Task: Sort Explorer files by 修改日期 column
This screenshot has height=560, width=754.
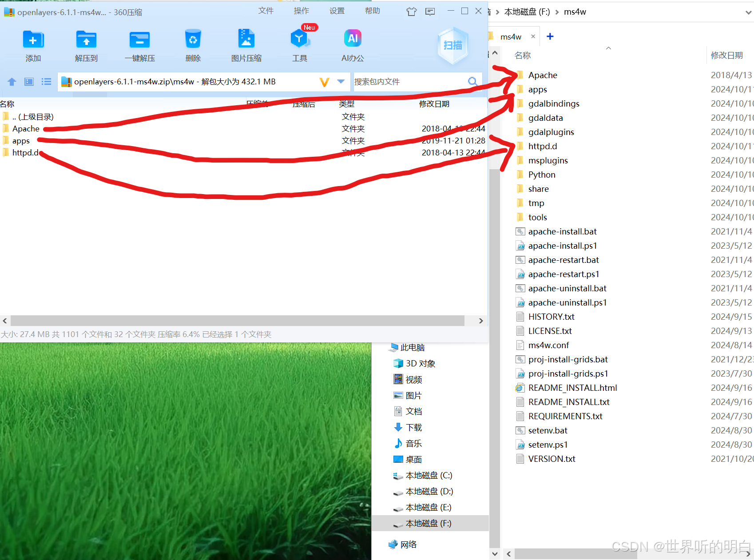Action: point(726,56)
